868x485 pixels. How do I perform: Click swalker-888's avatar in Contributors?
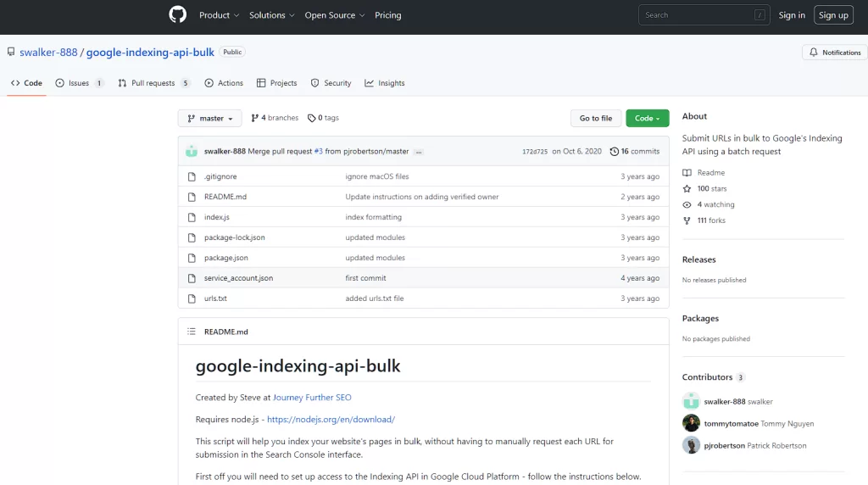pos(691,401)
